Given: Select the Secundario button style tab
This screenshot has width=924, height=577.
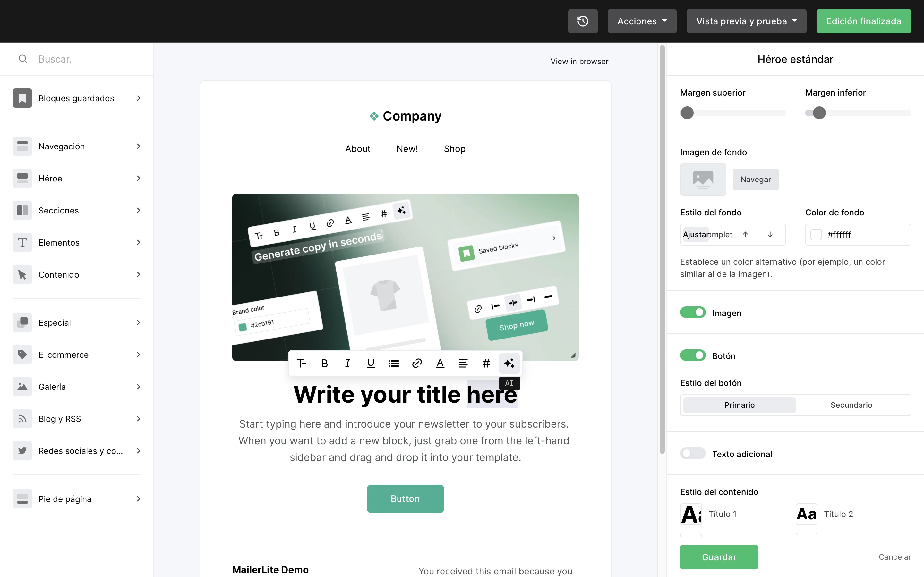Looking at the screenshot, I should click(x=851, y=405).
